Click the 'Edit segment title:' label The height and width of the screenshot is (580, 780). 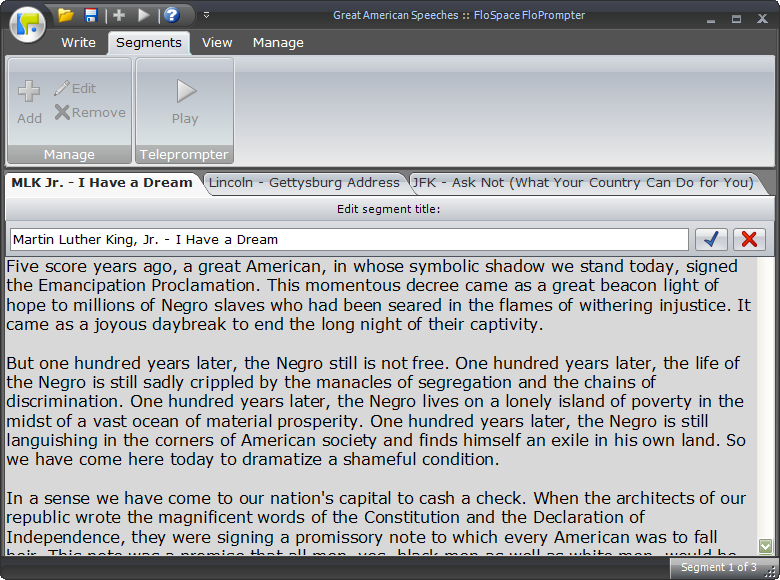(389, 209)
